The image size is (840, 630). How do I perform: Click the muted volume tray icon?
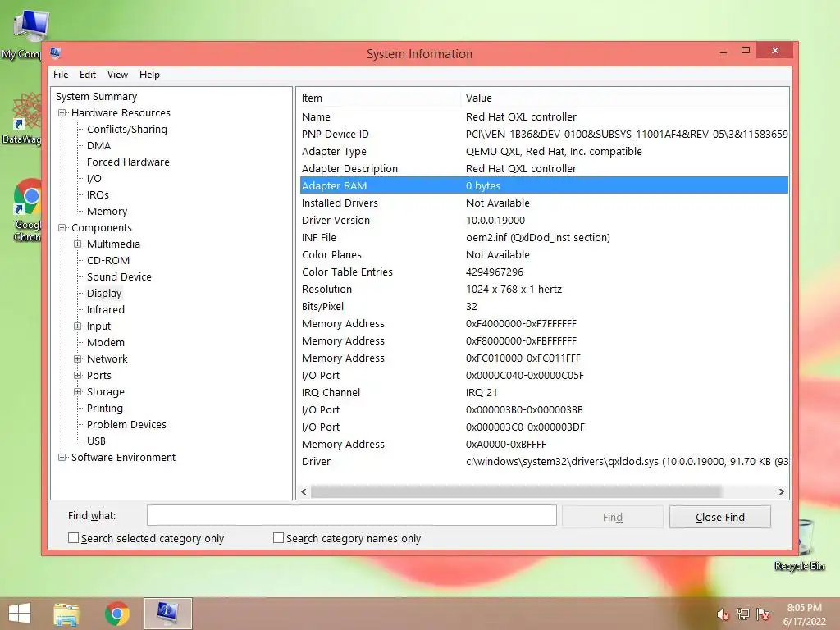point(723,615)
